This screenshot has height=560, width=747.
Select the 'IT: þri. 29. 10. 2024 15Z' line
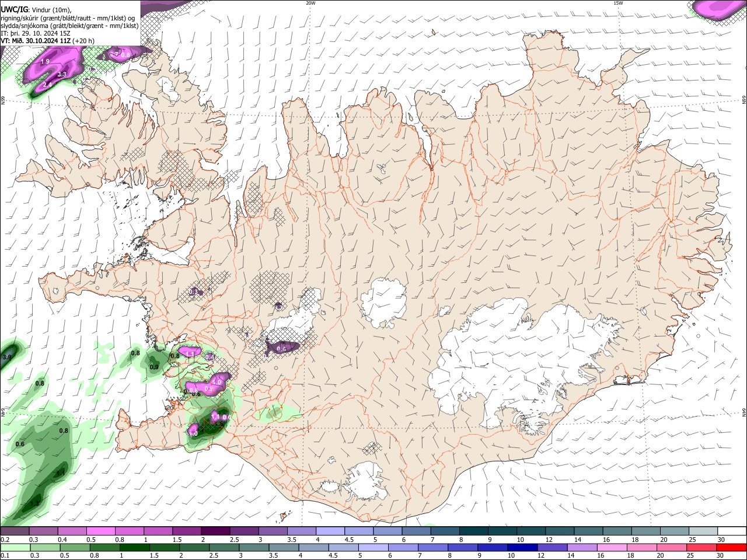tap(37, 33)
